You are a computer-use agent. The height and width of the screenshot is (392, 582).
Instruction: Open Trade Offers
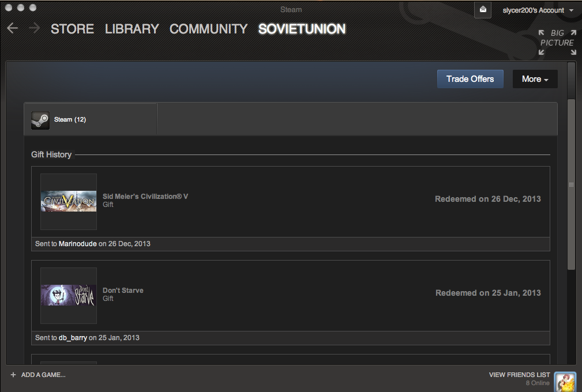(x=470, y=79)
